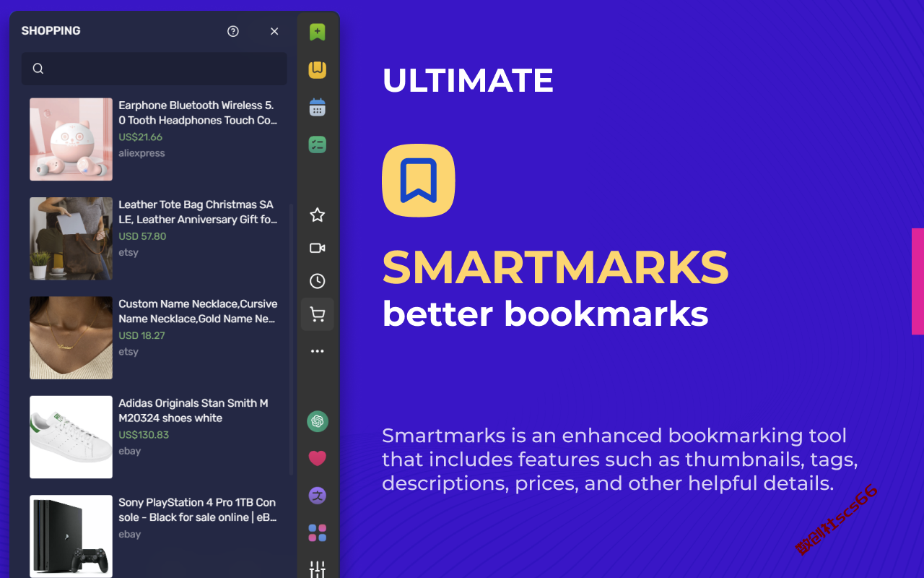Click the aliexpress source label

[x=141, y=153]
